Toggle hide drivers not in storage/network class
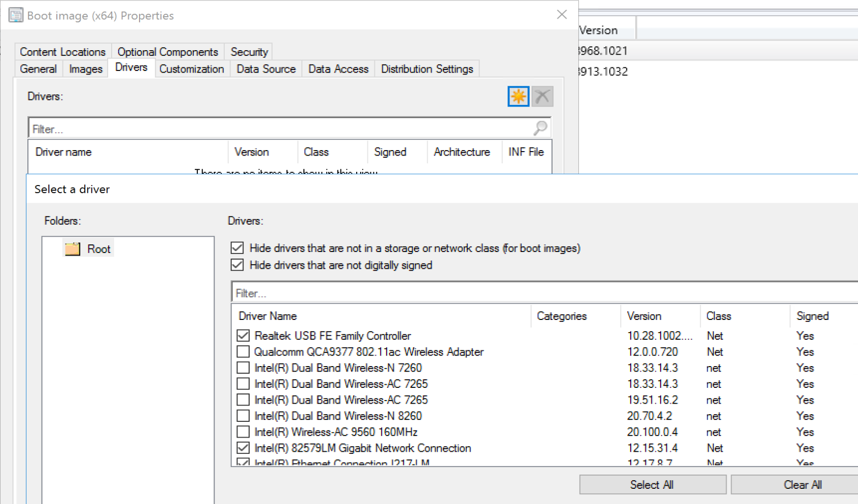The image size is (858, 504). coord(237,248)
